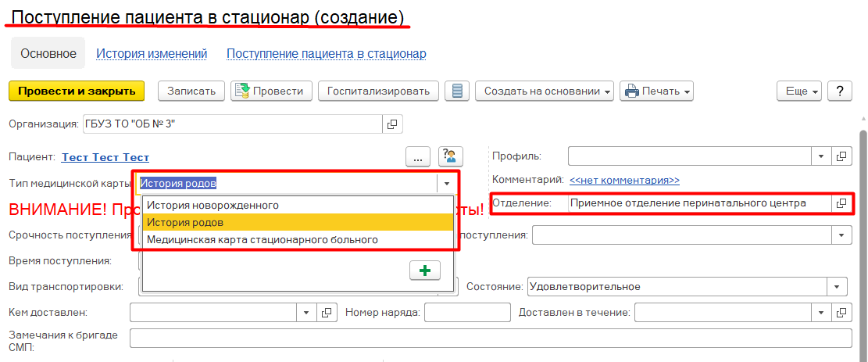Select История новорожденного from the list
Image resolution: width=868 pixels, height=362 pixels.
[213, 205]
